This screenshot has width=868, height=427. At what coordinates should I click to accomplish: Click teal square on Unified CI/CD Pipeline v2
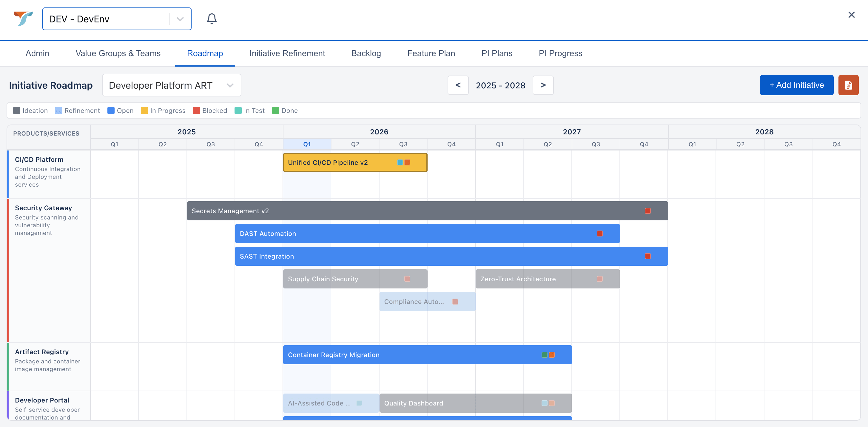[x=400, y=162]
